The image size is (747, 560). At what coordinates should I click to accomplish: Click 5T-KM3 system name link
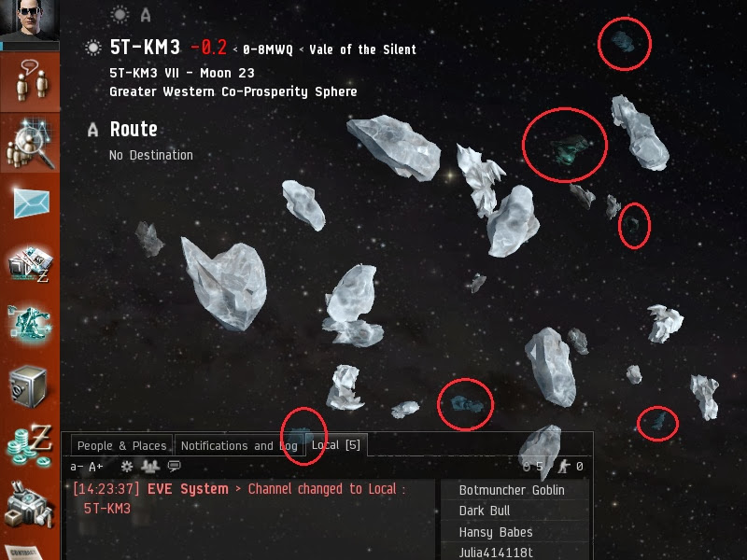pyautogui.click(x=145, y=48)
